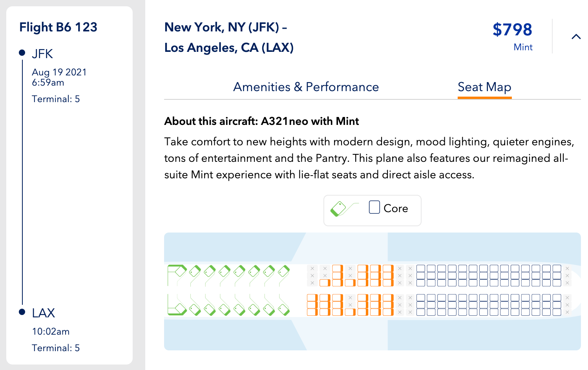Image resolution: width=588 pixels, height=370 pixels.
Task: Select the leftmost orange seat in upper block
Action: point(325,283)
